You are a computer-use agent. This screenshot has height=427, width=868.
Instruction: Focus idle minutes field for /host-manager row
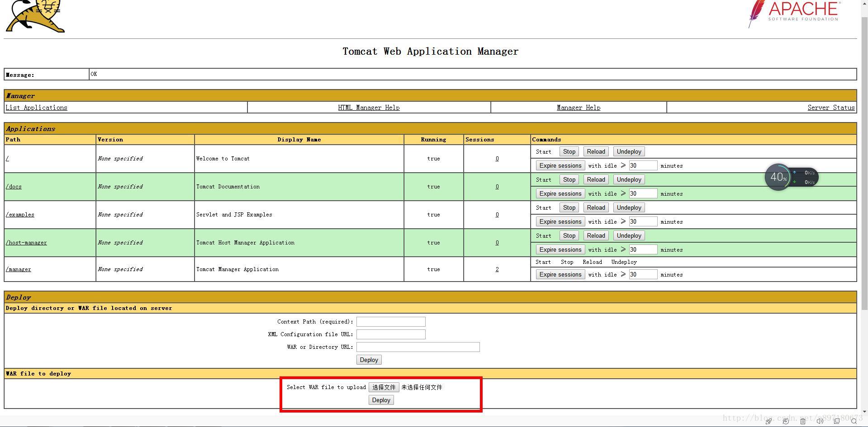click(x=643, y=250)
